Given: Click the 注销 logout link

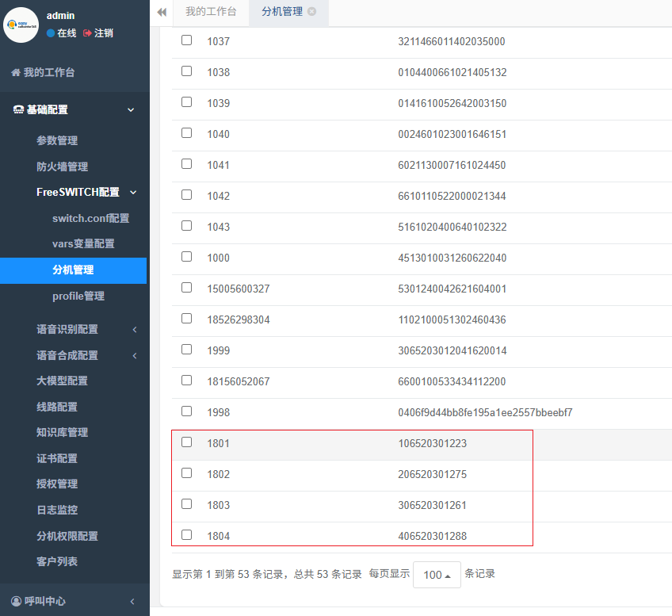Looking at the screenshot, I should 103,33.
